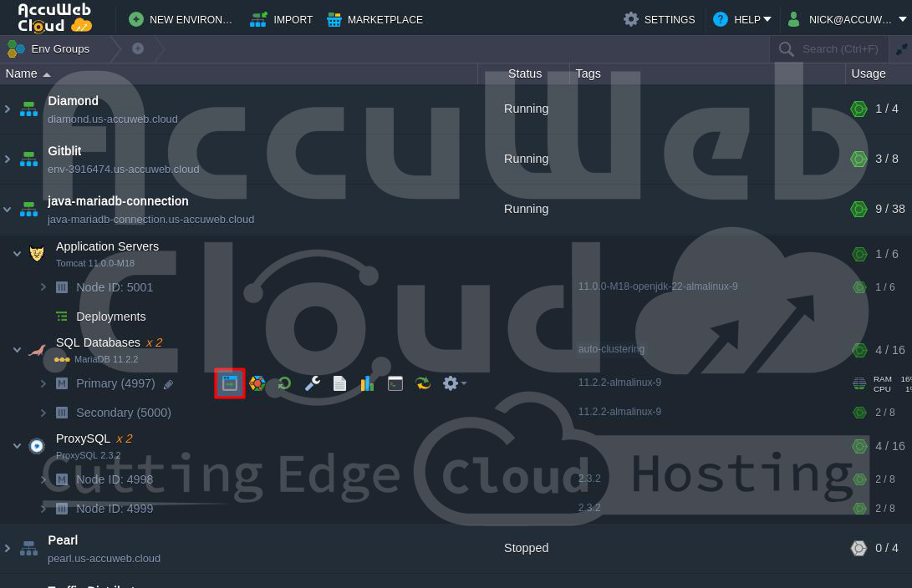This screenshot has width=912, height=588.
Task: Click the Status column header
Action: 525,73
